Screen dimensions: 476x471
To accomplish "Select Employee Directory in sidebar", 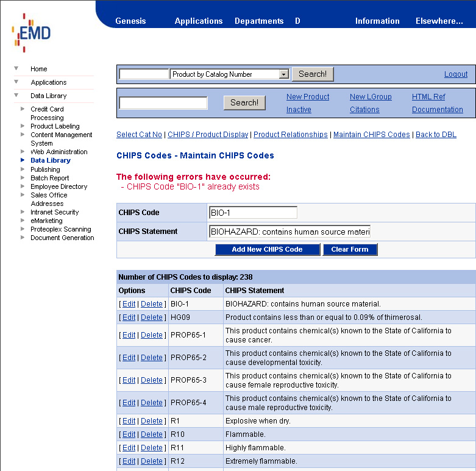I will pyautogui.click(x=59, y=186).
